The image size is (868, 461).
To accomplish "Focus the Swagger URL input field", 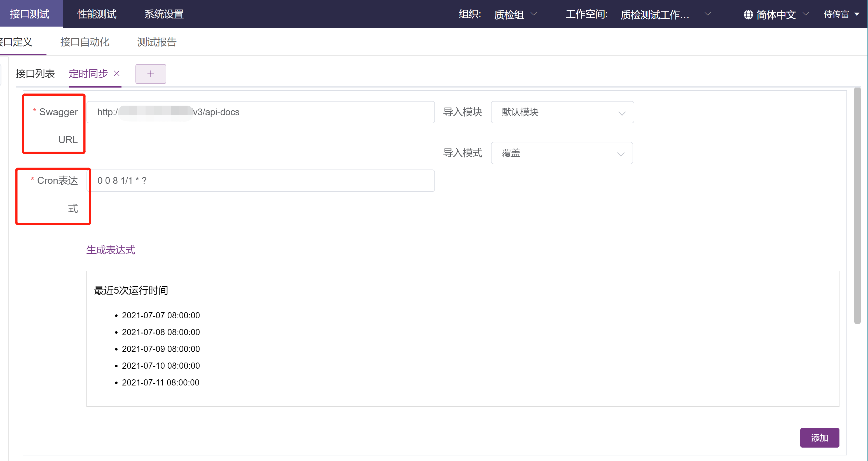I will click(x=261, y=112).
